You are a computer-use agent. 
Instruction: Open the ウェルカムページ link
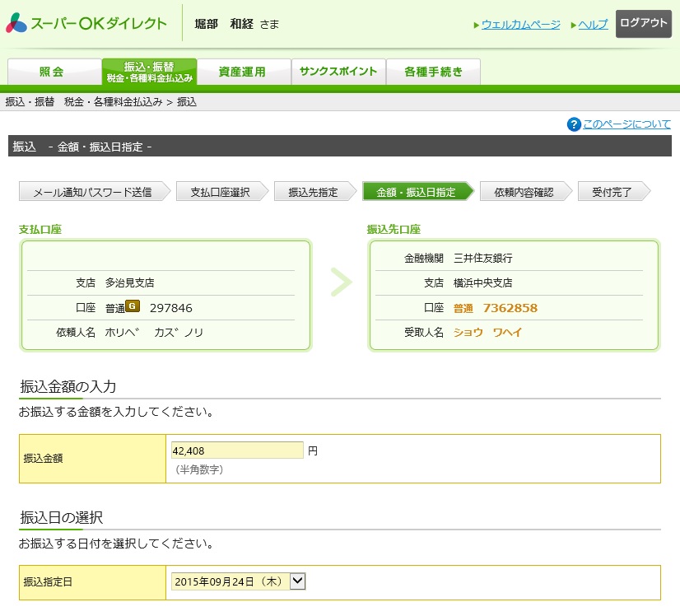click(x=520, y=25)
